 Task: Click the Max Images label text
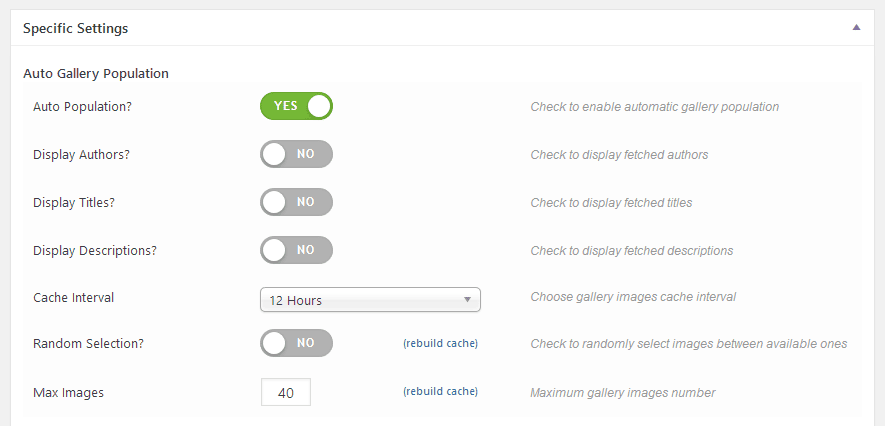(68, 393)
